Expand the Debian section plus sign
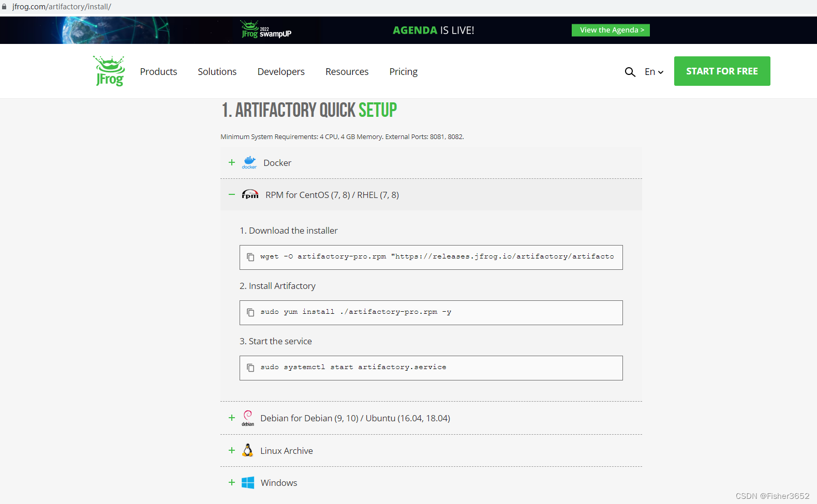The image size is (817, 504). coord(232,418)
